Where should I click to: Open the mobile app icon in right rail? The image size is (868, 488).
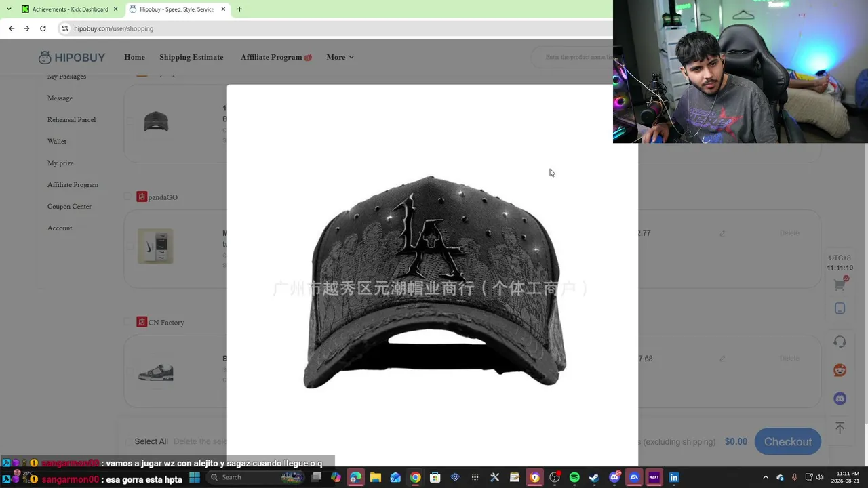(x=840, y=308)
